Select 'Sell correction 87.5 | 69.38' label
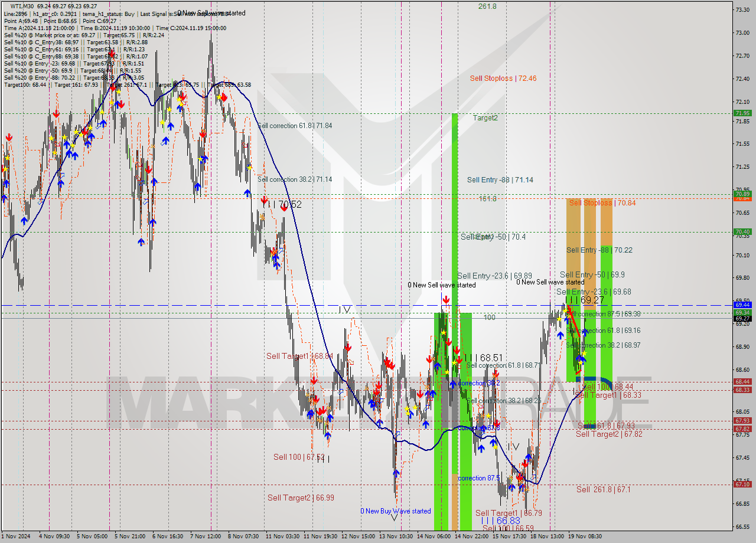This screenshot has width=756, height=543. click(603, 314)
